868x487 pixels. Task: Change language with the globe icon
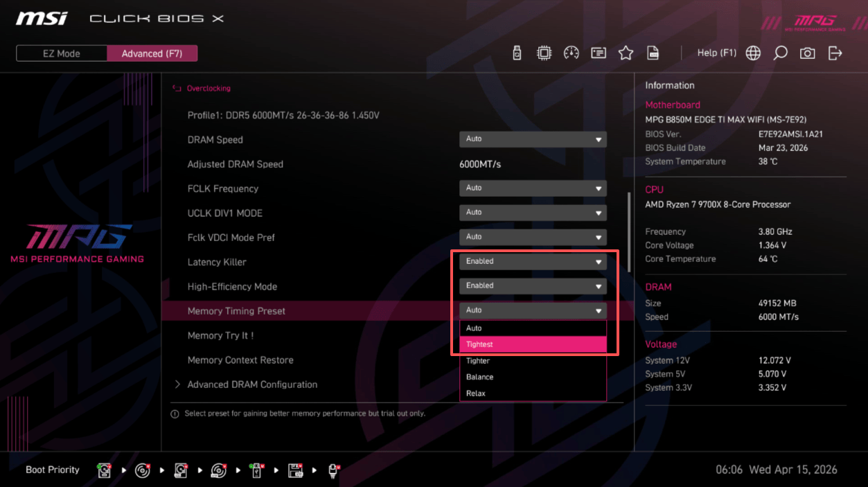click(x=753, y=53)
